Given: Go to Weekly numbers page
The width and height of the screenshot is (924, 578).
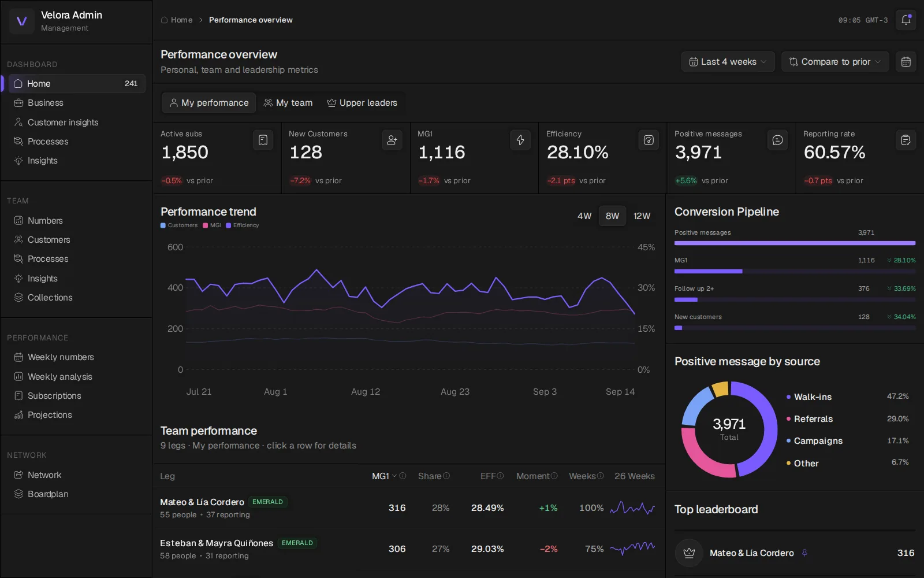Looking at the screenshot, I should click(77, 357).
